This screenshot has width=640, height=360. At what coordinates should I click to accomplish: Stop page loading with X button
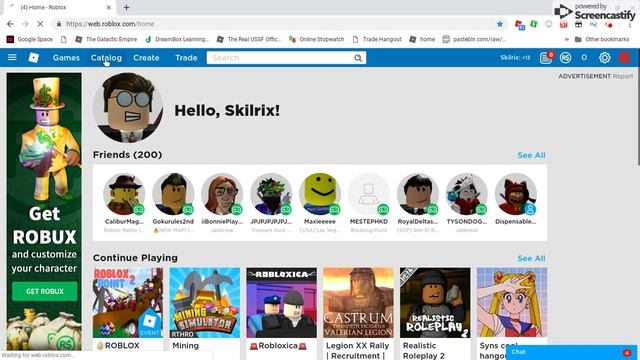coord(40,24)
